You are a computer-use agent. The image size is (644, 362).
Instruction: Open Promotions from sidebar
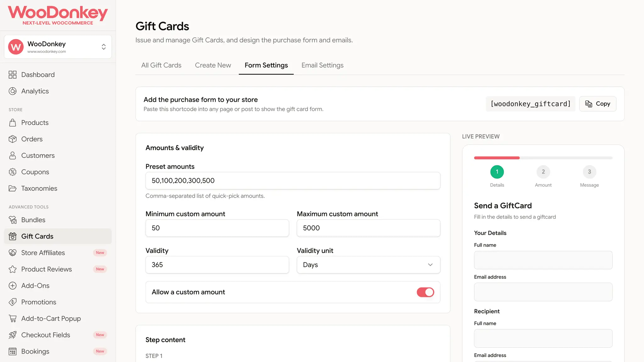click(x=58, y=302)
